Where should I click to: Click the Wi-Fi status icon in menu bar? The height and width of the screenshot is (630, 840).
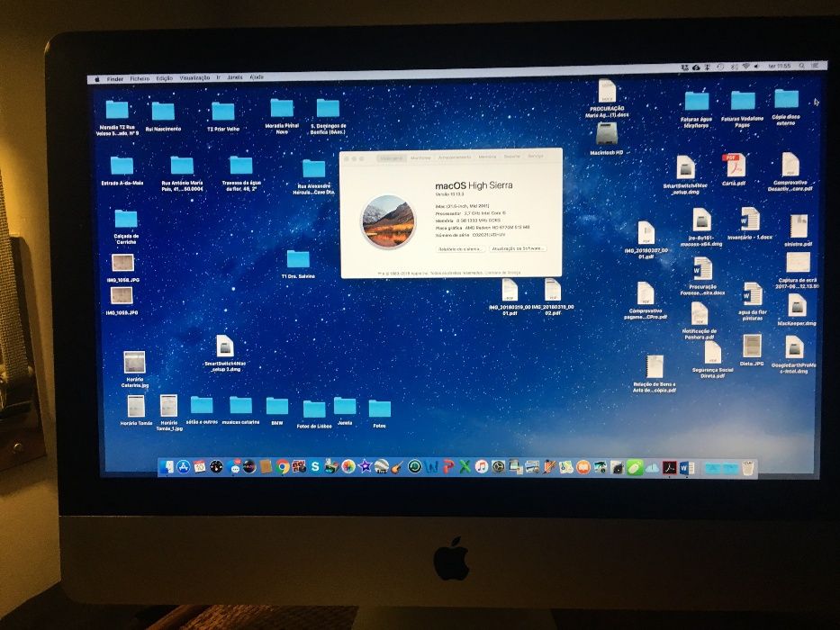click(x=745, y=66)
